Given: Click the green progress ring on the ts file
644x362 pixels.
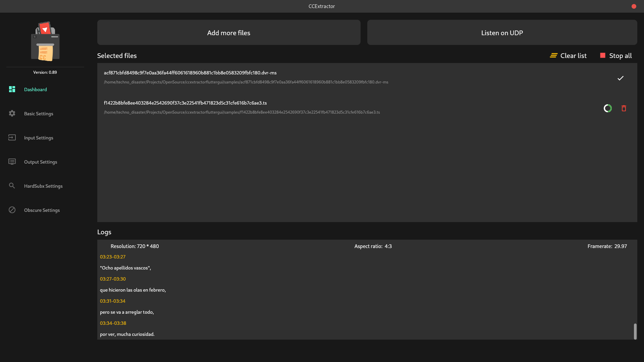Looking at the screenshot, I should click(x=607, y=108).
